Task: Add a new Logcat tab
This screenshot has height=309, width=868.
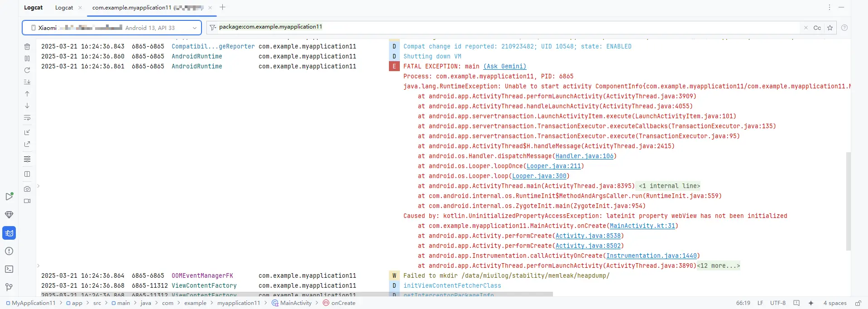Action: click(x=222, y=7)
